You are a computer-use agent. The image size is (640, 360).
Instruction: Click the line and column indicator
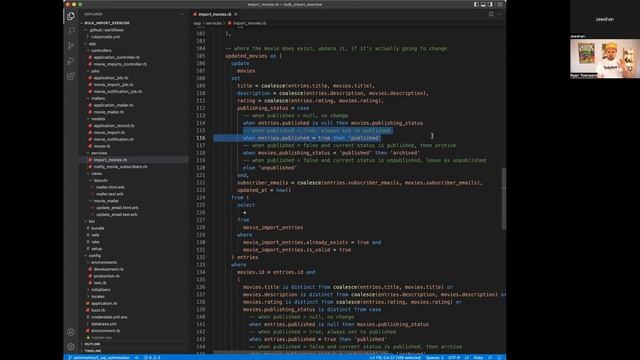pos(395,358)
